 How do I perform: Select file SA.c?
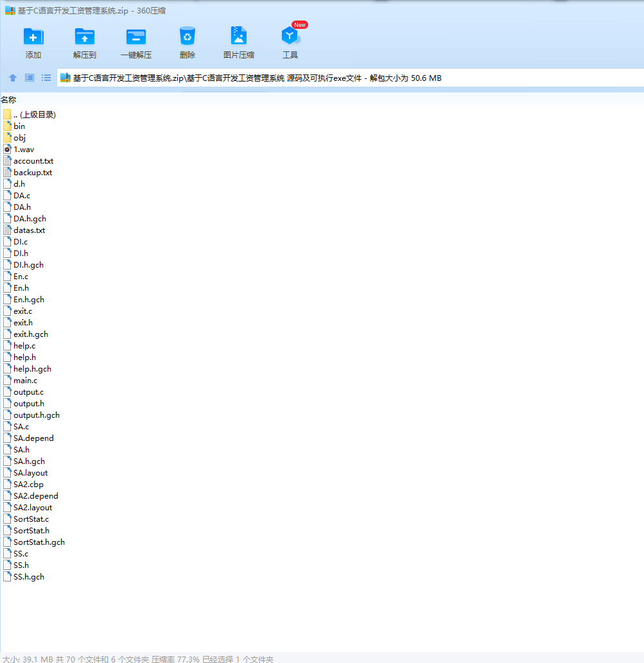click(x=16, y=427)
